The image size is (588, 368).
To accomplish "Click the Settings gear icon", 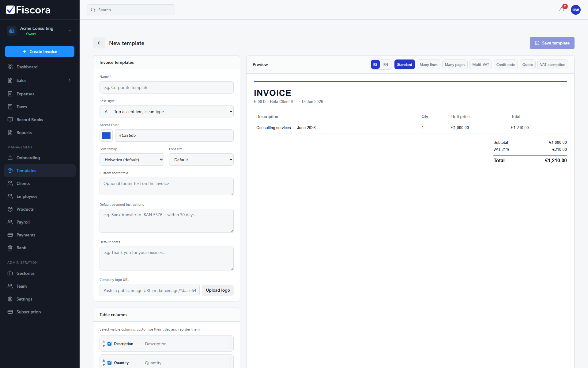I will [x=10, y=299].
